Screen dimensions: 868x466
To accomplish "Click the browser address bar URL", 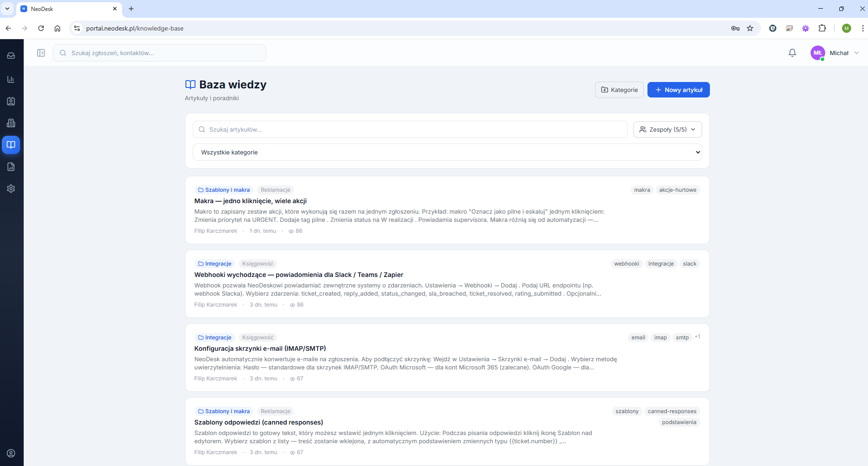I will (135, 28).
